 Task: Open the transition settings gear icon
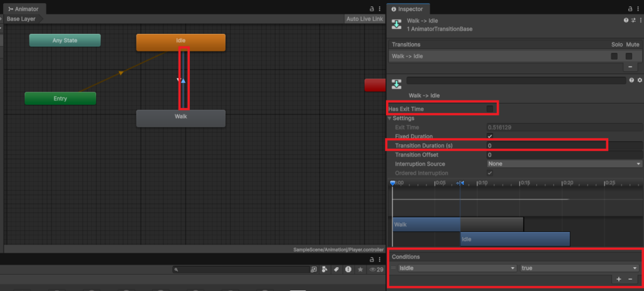640,80
